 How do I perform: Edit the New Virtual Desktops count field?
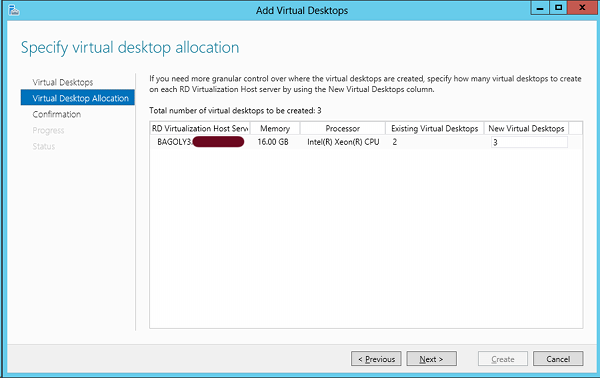529,142
